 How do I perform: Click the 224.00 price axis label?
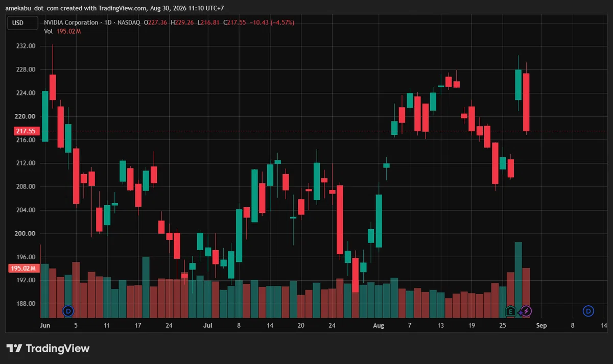click(x=26, y=93)
